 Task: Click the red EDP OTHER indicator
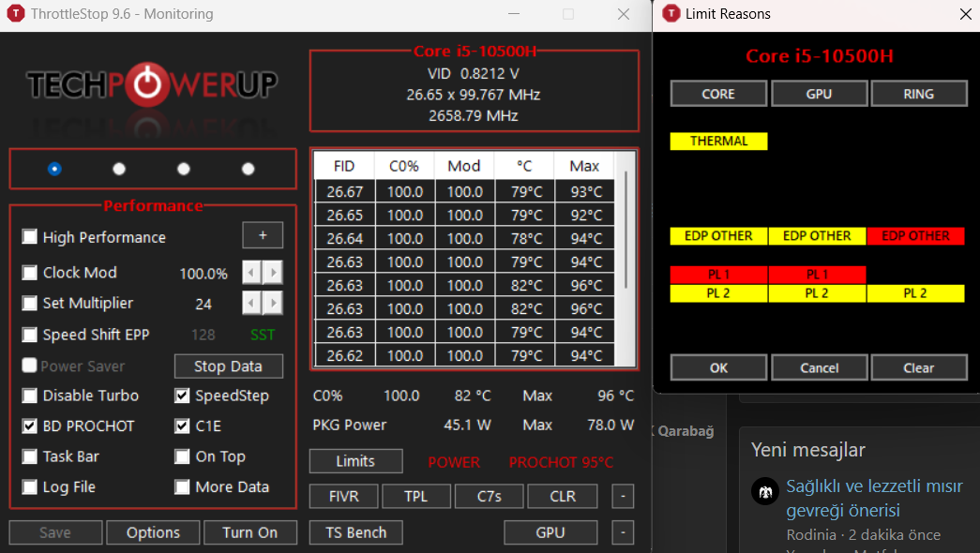click(915, 236)
